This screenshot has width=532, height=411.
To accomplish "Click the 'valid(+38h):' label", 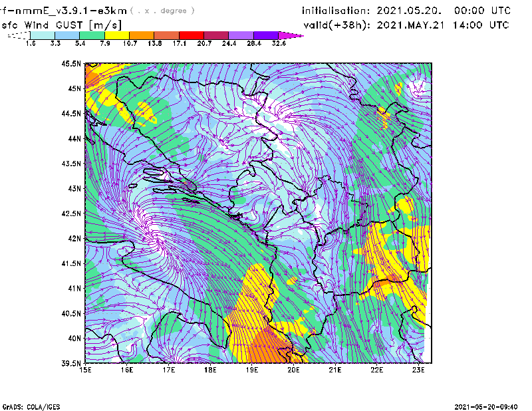I will [x=336, y=25].
